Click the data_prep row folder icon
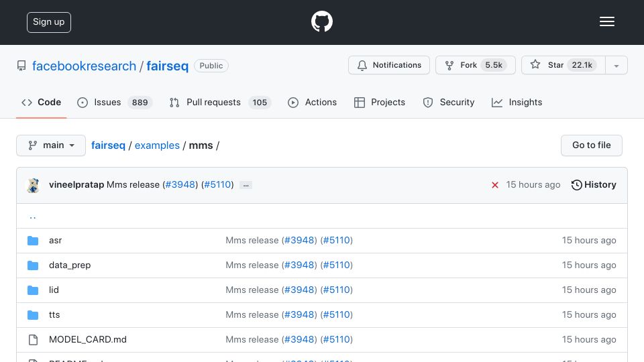 pyautogui.click(x=33, y=265)
